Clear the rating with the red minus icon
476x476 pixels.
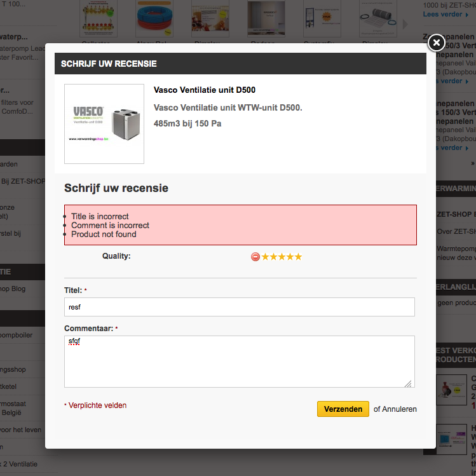pyautogui.click(x=255, y=257)
